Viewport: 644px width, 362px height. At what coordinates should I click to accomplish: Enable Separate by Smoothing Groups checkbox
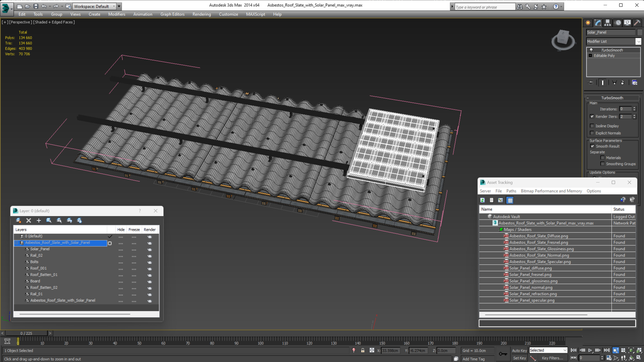(x=602, y=164)
